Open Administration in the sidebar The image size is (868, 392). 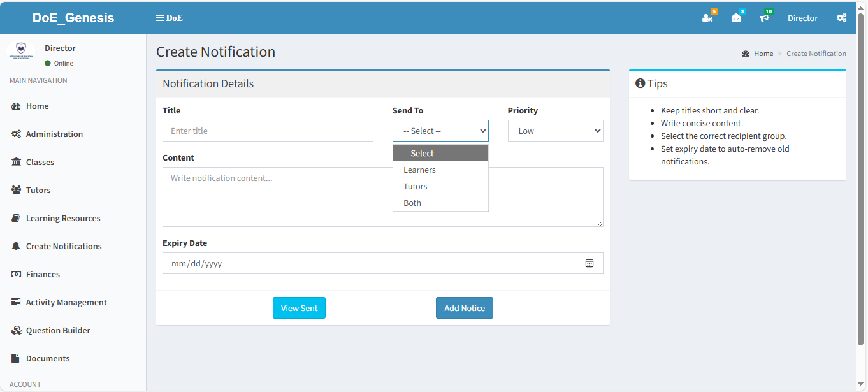click(x=54, y=134)
